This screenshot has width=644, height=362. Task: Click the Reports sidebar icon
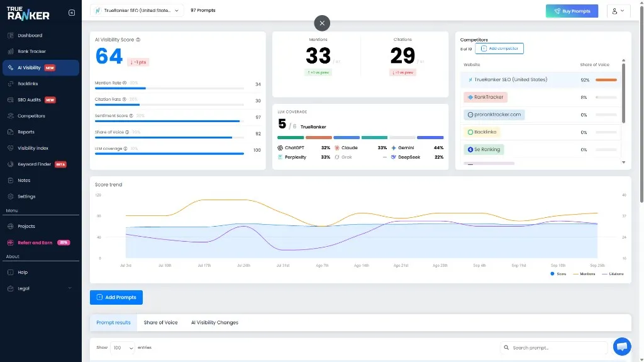pyautogui.click(x=11, y=132)
